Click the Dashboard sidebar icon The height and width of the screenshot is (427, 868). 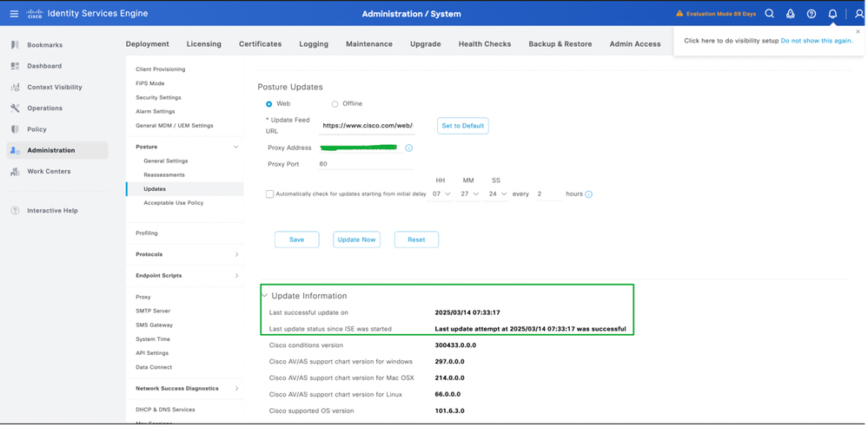pyautogui.click(x=15, y=66)
